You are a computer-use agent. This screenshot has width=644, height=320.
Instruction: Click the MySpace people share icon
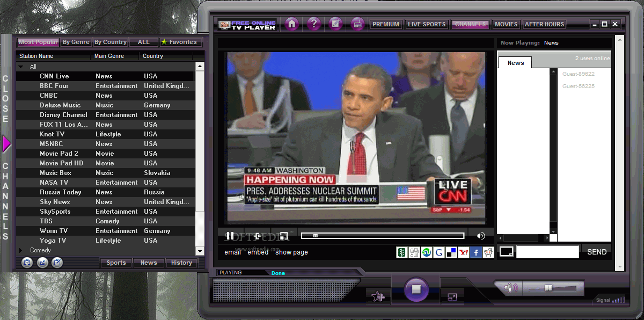pos(414,252)
